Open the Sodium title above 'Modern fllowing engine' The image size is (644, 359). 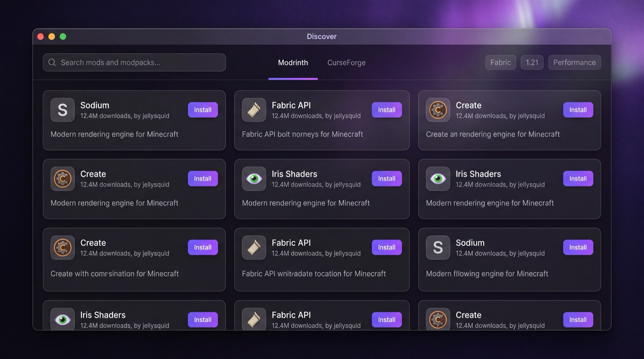(470, 243)
